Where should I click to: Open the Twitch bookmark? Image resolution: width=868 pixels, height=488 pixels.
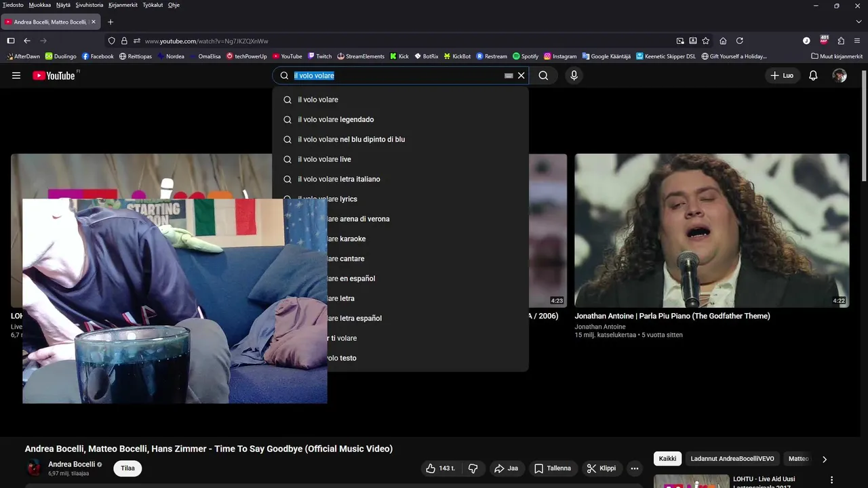(x=319, y=56)
